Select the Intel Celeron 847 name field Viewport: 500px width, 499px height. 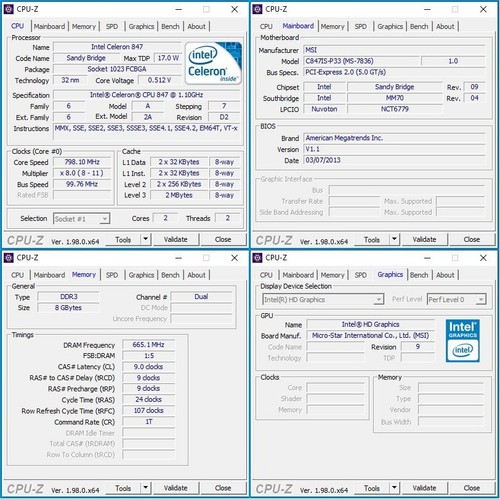117,47
